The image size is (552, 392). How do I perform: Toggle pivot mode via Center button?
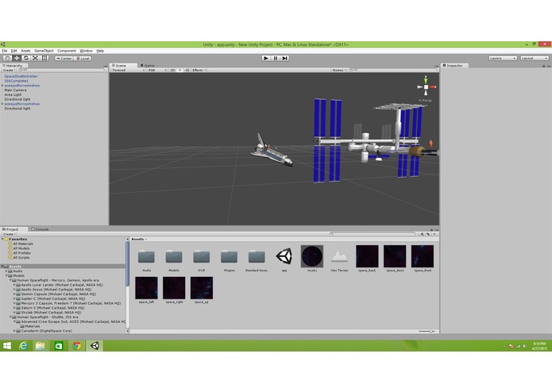(64, 59)
